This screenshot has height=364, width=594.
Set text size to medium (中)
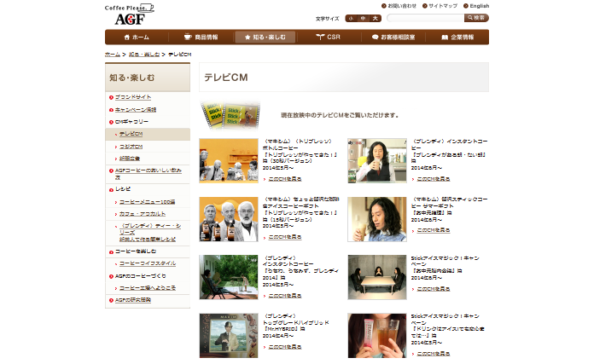pyautogui.click(x=363, y=18)
